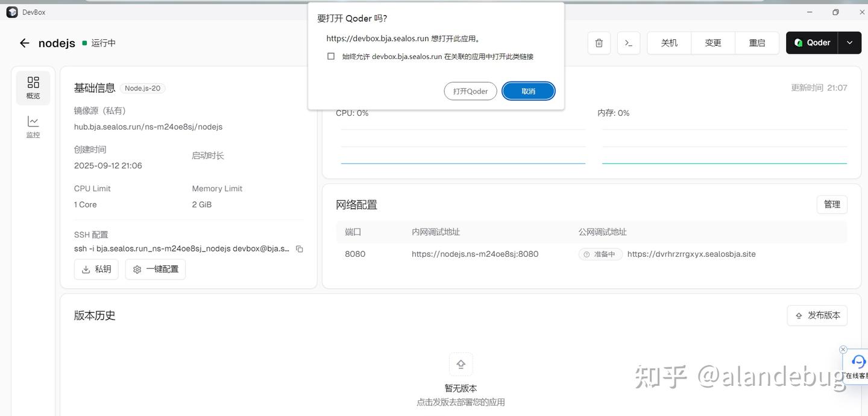The image size is (868, 416).
Task: Click the 变更 change button
Action: click(712, 43)
